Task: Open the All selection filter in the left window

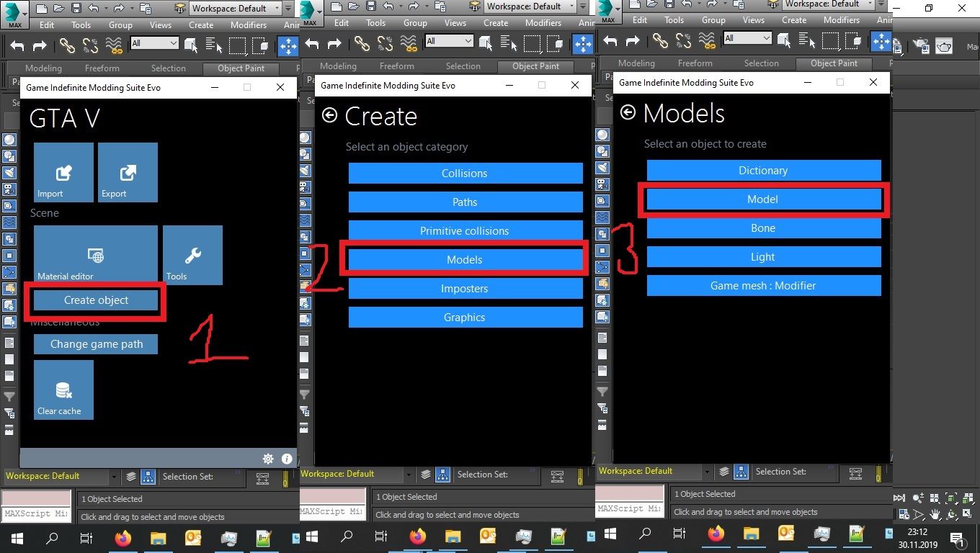Action: click(153, 43)
